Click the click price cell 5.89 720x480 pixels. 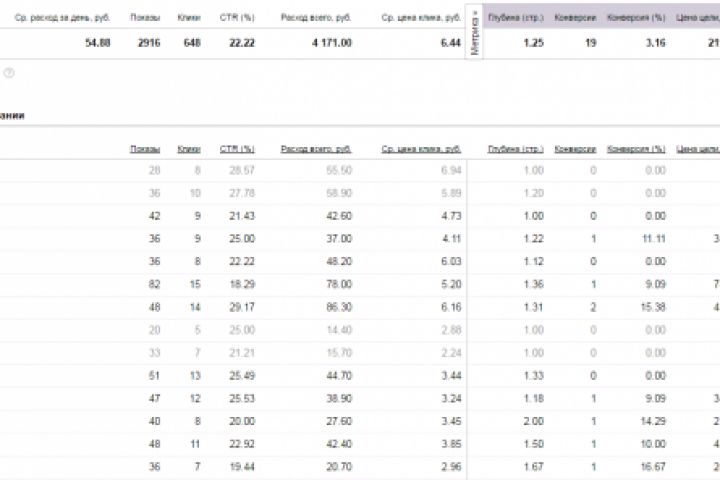[x=451, y=193]
